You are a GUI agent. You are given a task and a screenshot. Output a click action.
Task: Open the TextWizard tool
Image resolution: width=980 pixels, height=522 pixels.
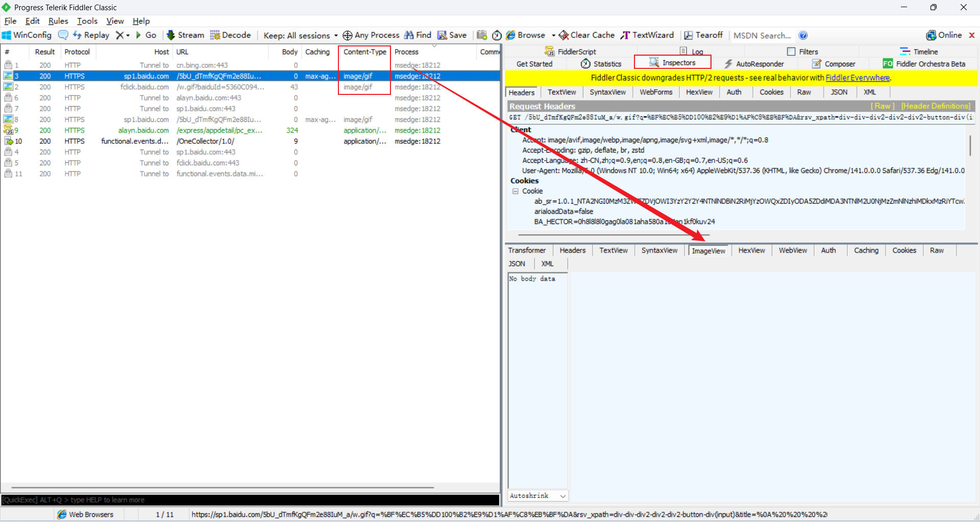[647, 35]
